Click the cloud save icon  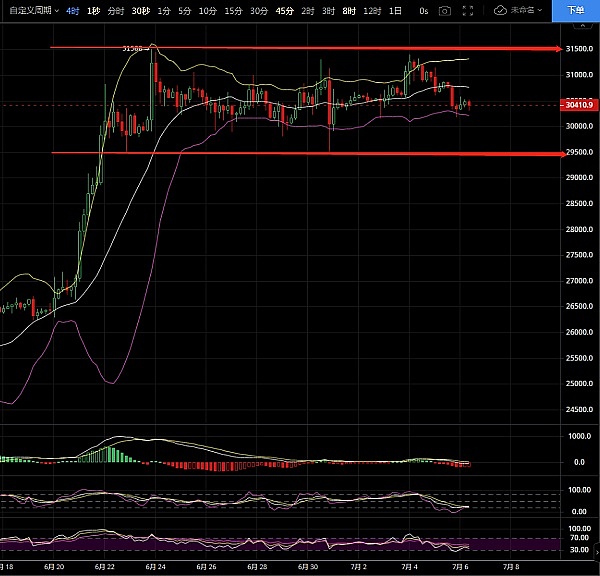pos(499,10)
